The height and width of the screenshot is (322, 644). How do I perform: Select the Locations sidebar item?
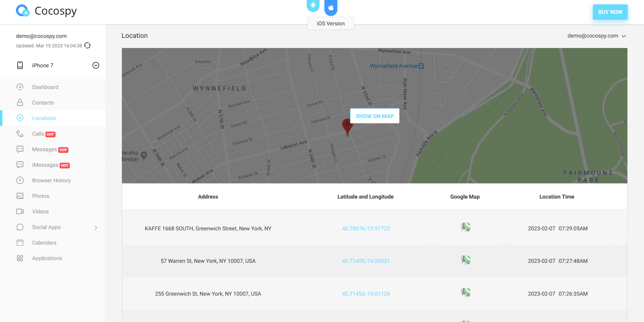pyautogui.click(x=52, y=118)
